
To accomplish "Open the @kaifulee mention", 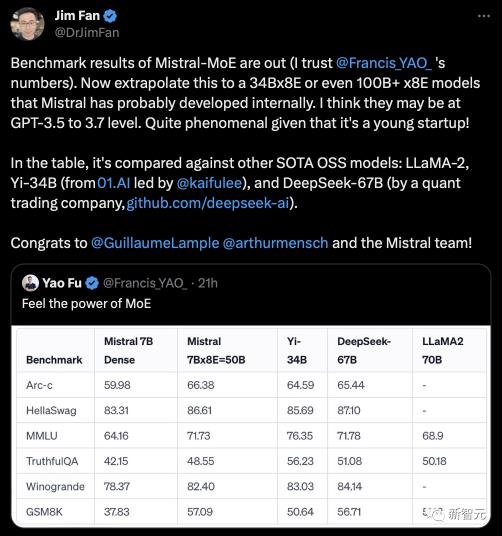I will (x=209, y=183).
